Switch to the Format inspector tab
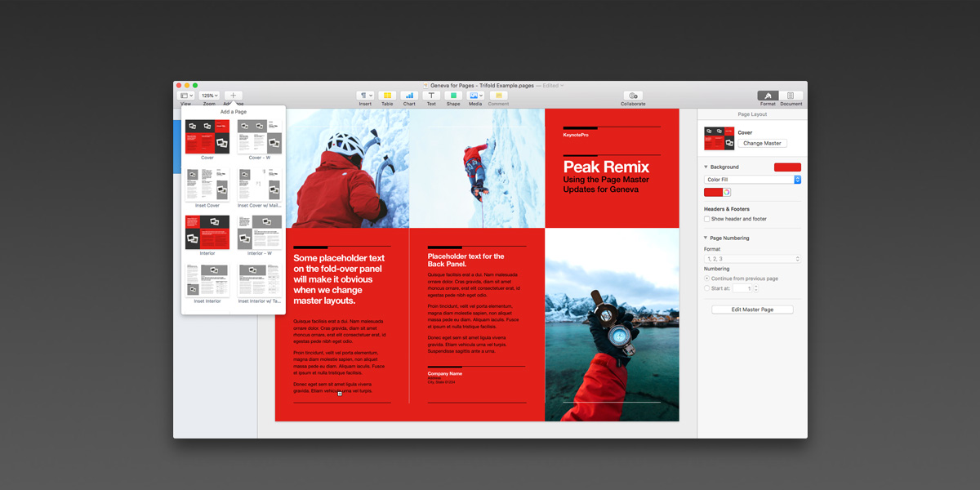 coord(768,96)
